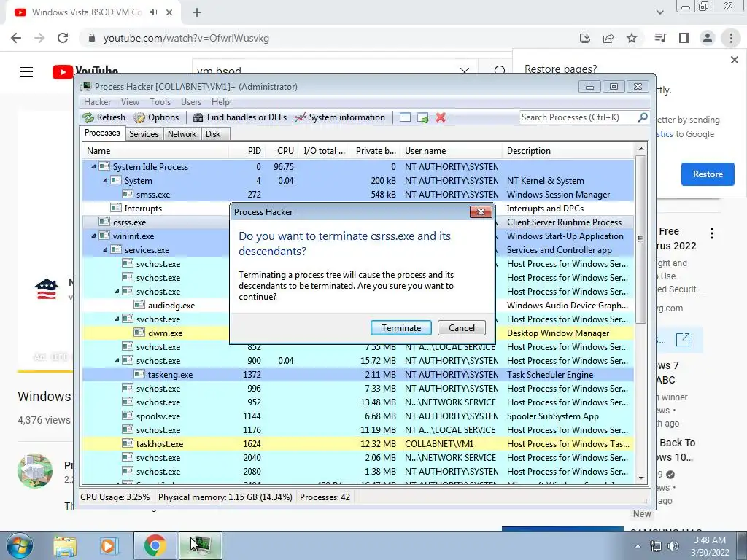Select the taskeng.exe process row
This screenshot has height=560, width=747.
(x=357, y=375)
